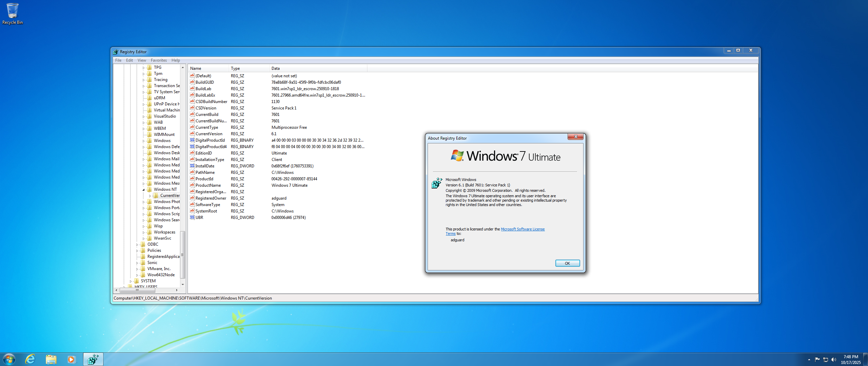Viewport: 868px width, 366px height.
Task: Open the Edit menu
Action: coord(130,60)
